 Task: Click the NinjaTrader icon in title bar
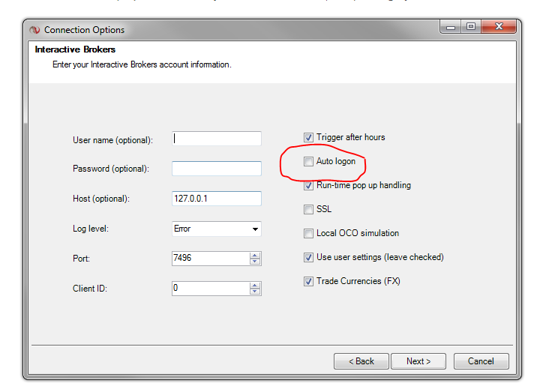click(x=34, y=30)
